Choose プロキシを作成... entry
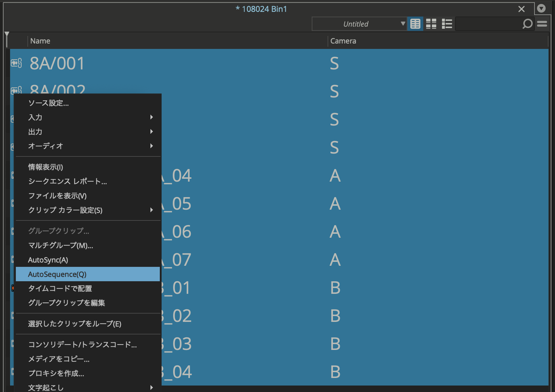Image resolution: width=555 pixels, height=392 pixels. coord(88,373)
